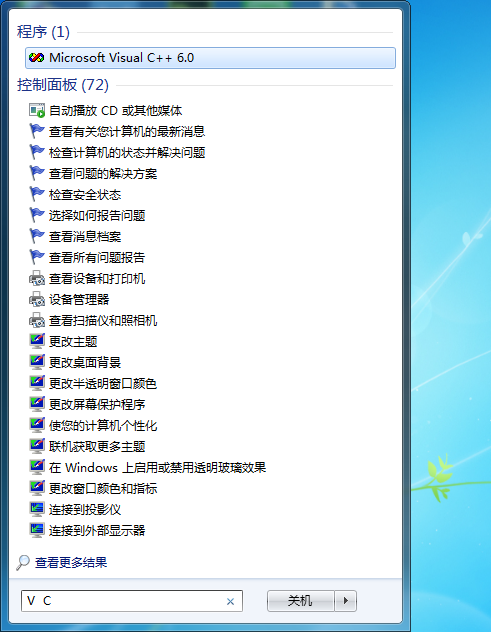This screenshot has width=491, height=632.
Task: Click printer icon beside 查看扫描仪和照相机
Action: click(37, 320)
